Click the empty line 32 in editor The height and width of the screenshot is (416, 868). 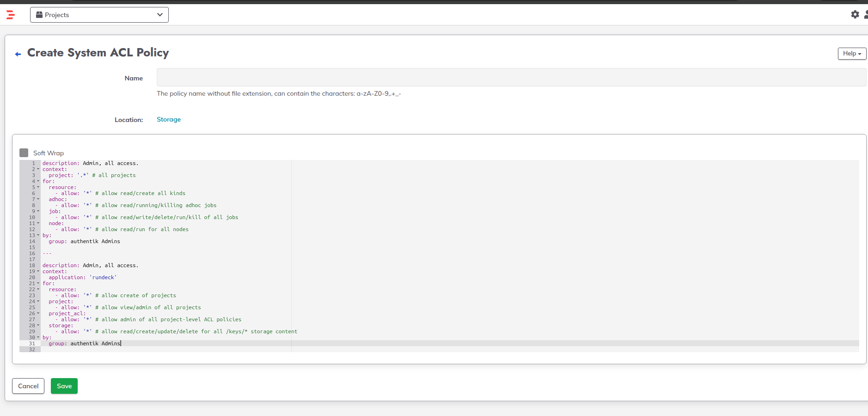click(450, 349)
